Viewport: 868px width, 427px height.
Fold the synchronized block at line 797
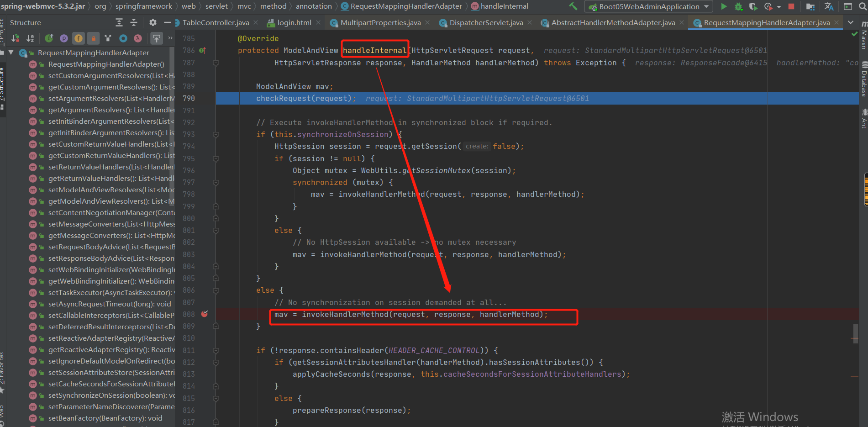[216, 183]
